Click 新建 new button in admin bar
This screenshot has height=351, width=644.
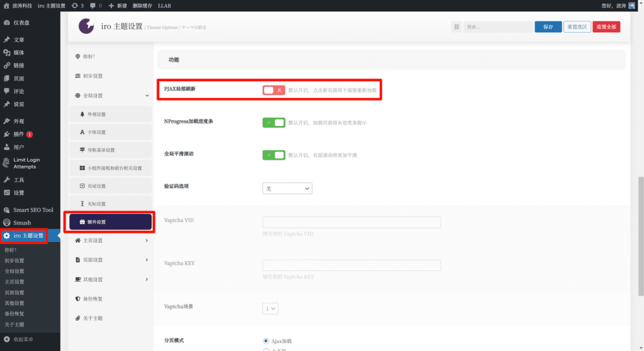pyautogui.click(x=118, y=6)
